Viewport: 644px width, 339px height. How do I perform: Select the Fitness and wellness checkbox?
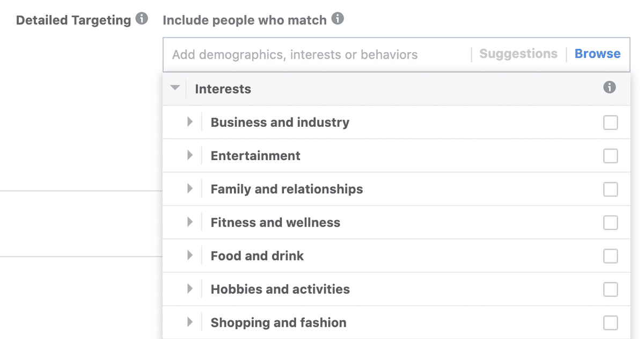[x=610, y=222]
